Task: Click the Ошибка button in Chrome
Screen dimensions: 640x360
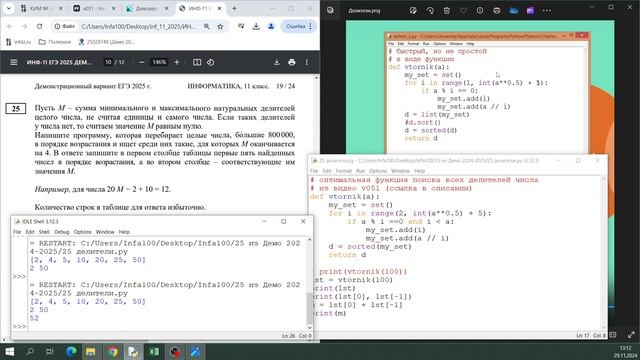Action: (x=298, y=26)
